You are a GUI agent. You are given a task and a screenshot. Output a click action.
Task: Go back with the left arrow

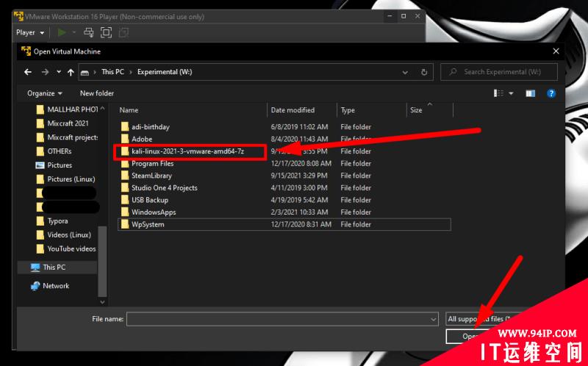coord(28,72)
